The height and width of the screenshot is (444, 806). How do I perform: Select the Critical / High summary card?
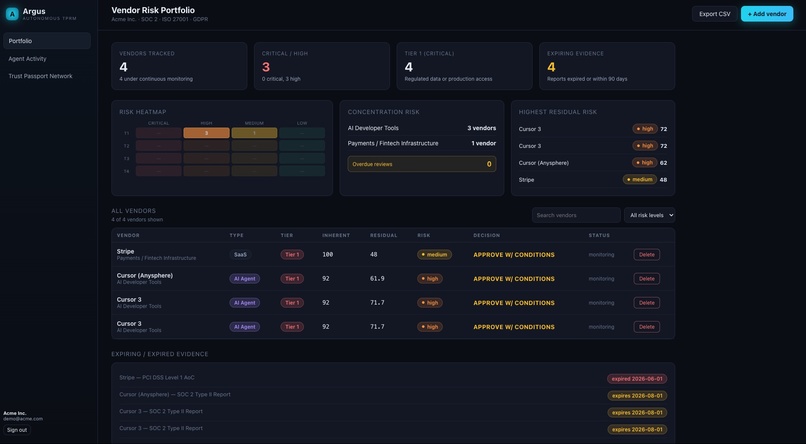322,66
